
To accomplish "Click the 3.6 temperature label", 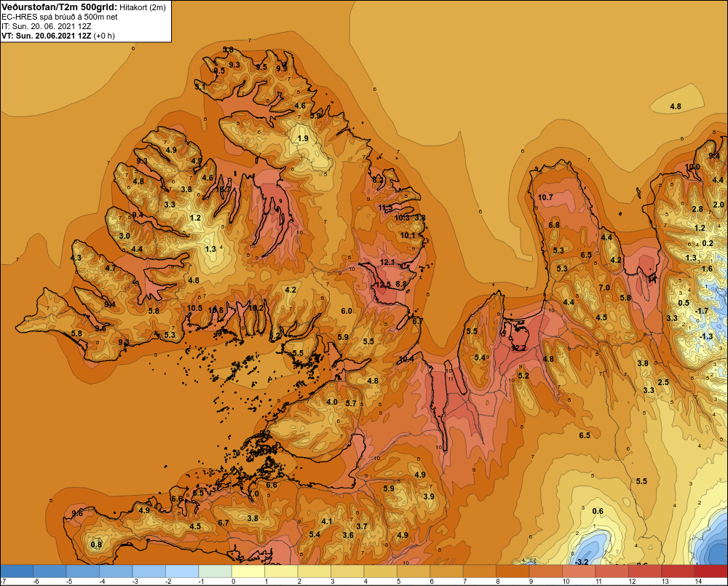I will point(348,535).
